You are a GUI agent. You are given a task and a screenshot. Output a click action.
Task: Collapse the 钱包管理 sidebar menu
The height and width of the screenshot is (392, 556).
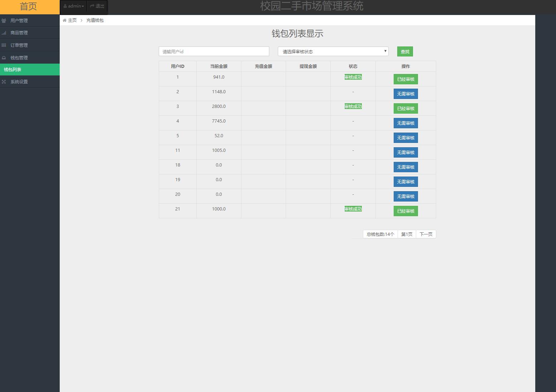tap(30, 58)
